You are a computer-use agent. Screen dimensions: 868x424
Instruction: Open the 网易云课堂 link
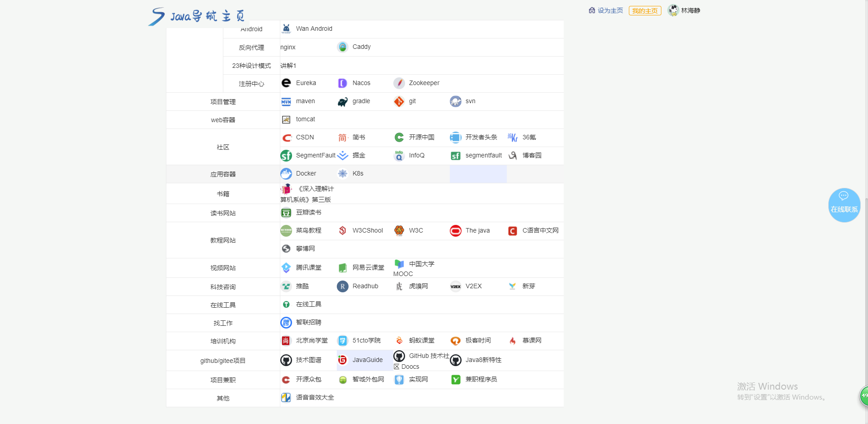(368, 267)
